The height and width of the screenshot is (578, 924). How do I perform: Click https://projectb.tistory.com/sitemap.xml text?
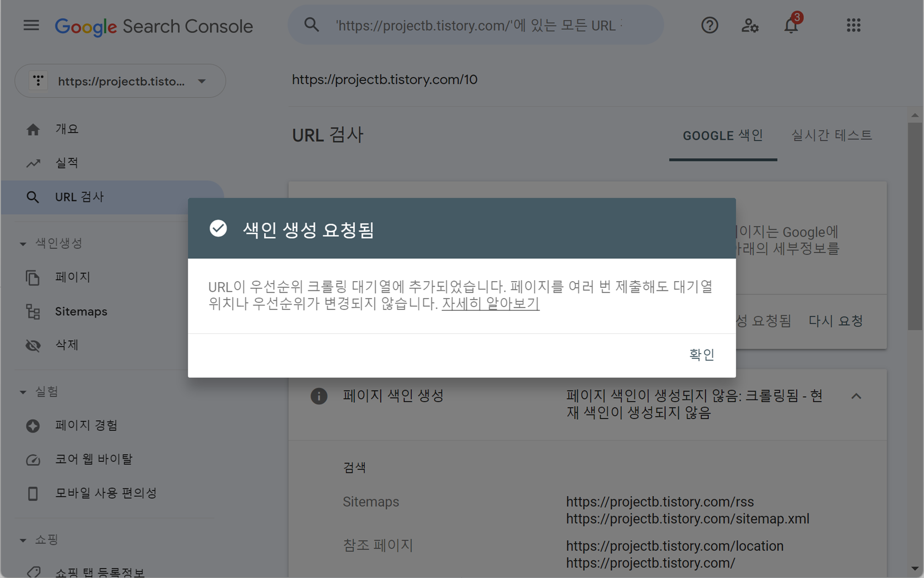[687, 519]
